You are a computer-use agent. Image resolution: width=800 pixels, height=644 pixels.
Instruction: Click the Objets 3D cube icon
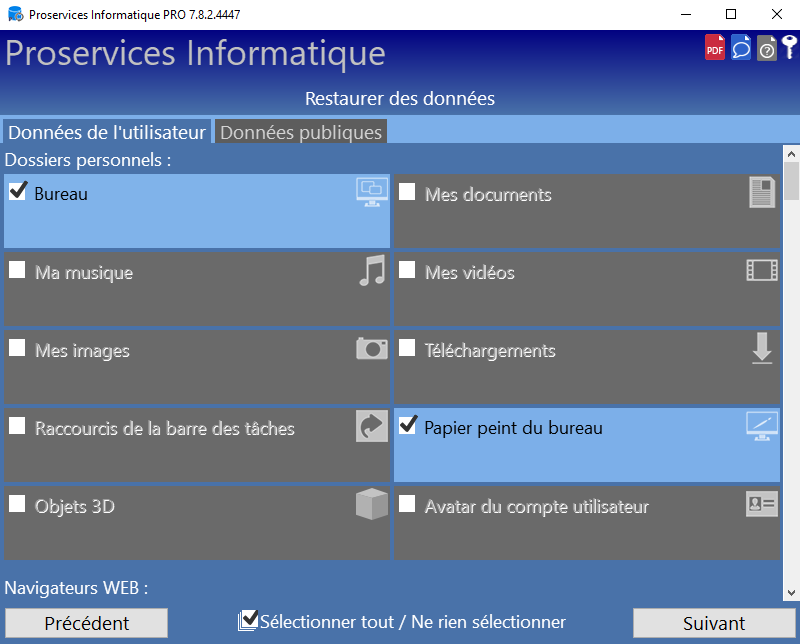coord(371,504)
